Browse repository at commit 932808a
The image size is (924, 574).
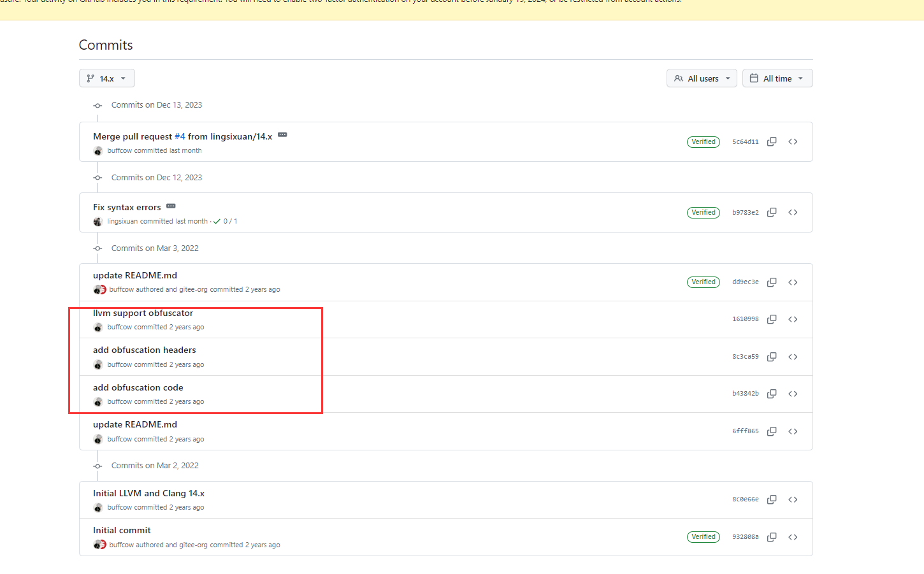793,537
